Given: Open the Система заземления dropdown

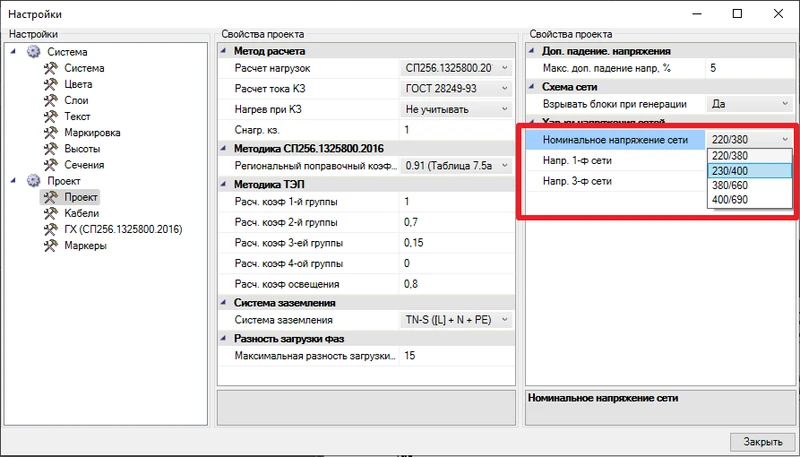Looking at the screenshot, I should [505, 320].
